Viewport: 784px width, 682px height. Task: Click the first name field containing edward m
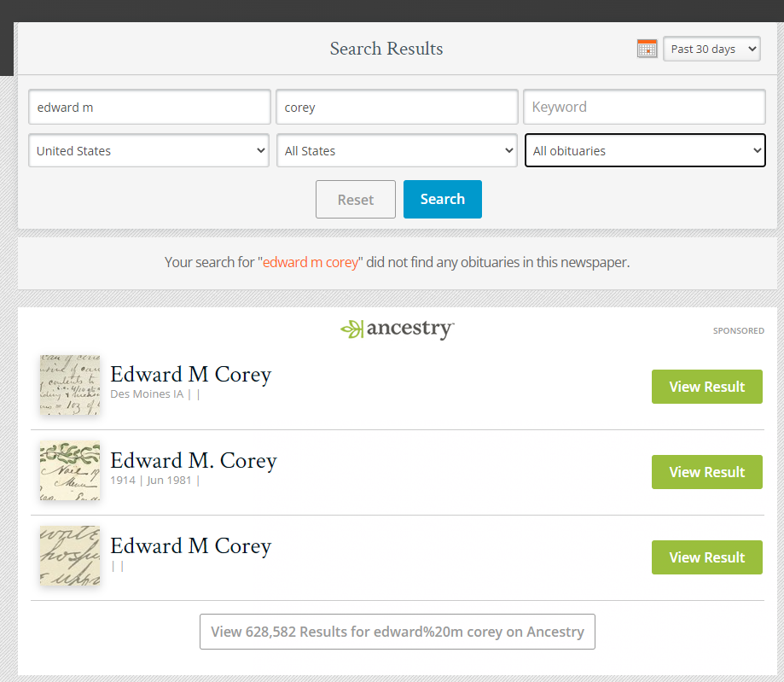(149, 107)
